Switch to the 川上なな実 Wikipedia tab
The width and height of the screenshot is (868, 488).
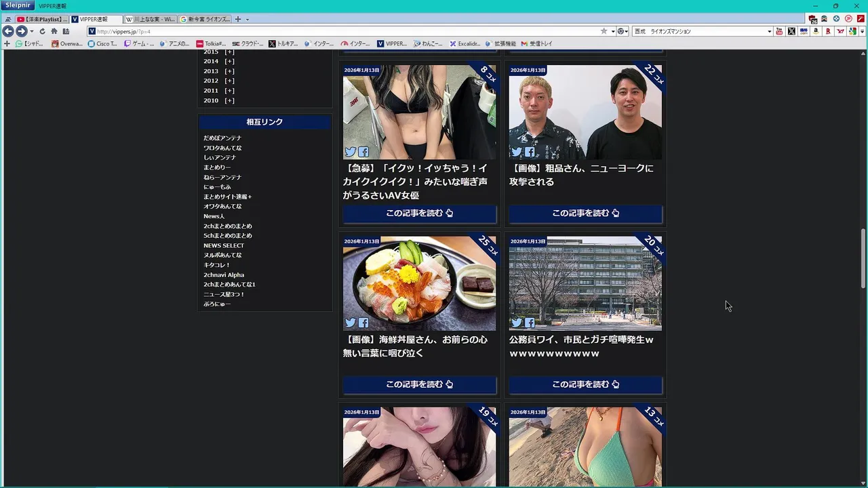150,19
